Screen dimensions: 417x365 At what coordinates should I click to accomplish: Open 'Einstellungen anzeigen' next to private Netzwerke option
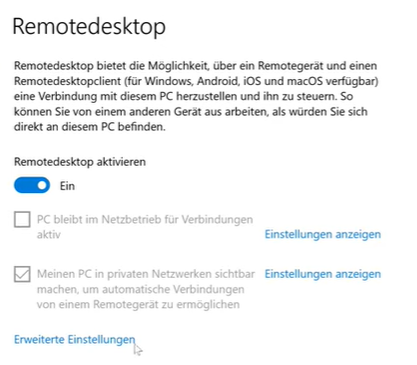click(x=322, y=274)
